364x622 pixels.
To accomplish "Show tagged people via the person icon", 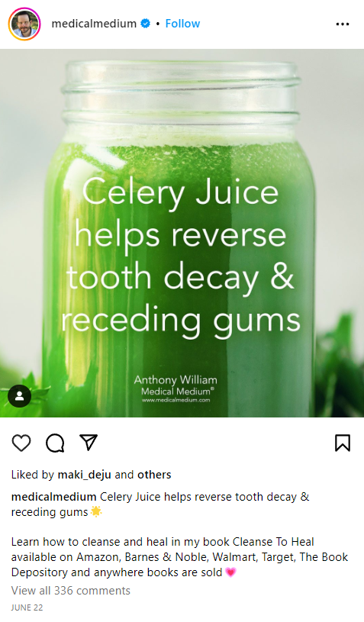I will click(x=19, y=395).
